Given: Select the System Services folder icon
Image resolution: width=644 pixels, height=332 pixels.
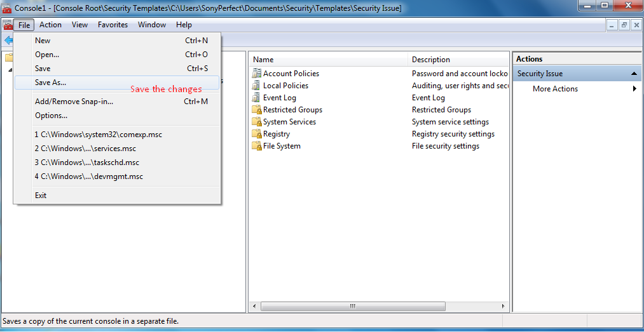Looking at the screenshot, I should pyautogui.click(x=257, y=122).
